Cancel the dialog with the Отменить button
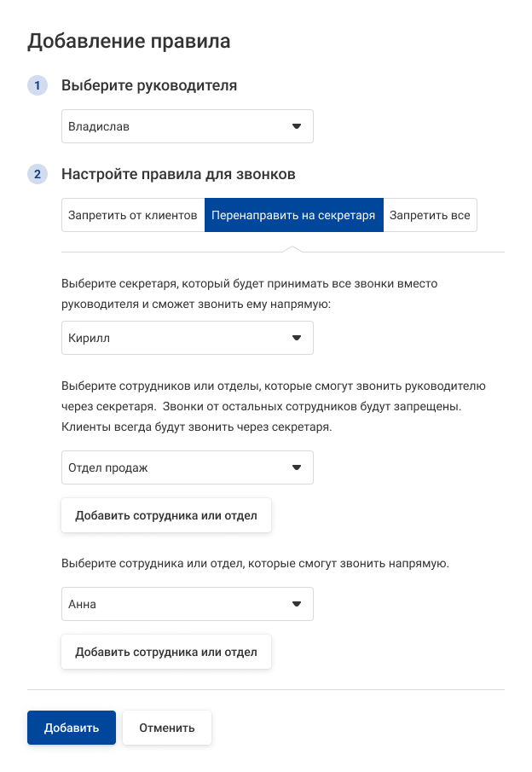Screen dimensions: 532x772 (167, 728)
